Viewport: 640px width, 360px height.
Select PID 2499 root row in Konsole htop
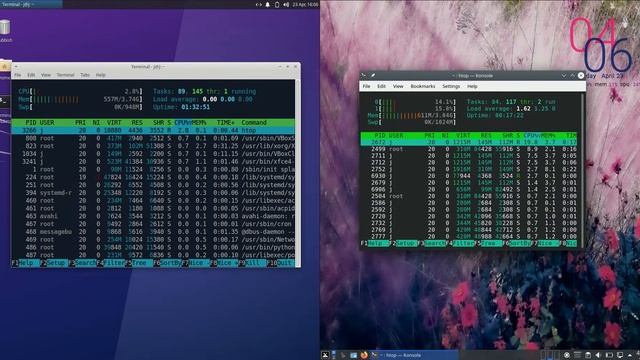point(469,149)
